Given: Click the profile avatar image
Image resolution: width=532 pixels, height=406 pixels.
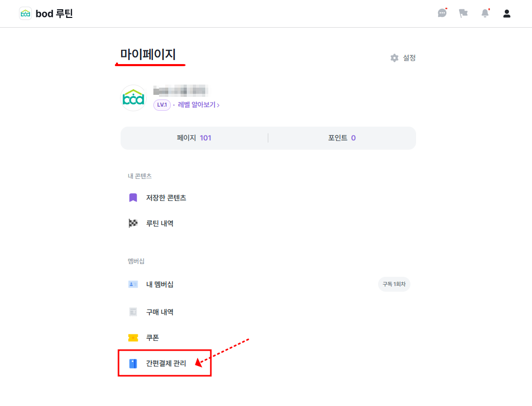Looking at the screenshot, I should tap(133, 98).
